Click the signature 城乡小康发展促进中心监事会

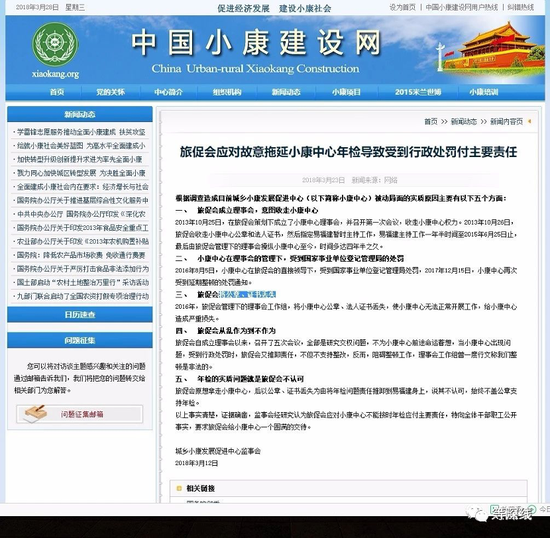click(x=218, y=451)
